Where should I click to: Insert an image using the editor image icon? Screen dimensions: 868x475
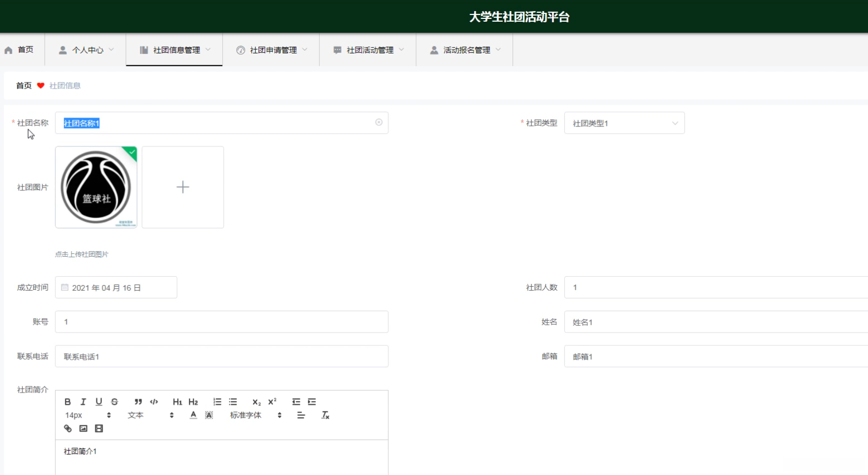point(83,428)
